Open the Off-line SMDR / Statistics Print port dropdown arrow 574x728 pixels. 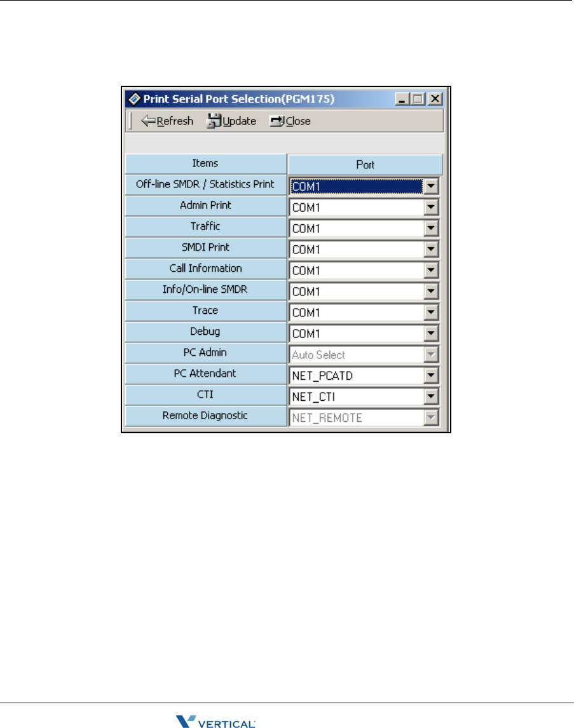431,187
